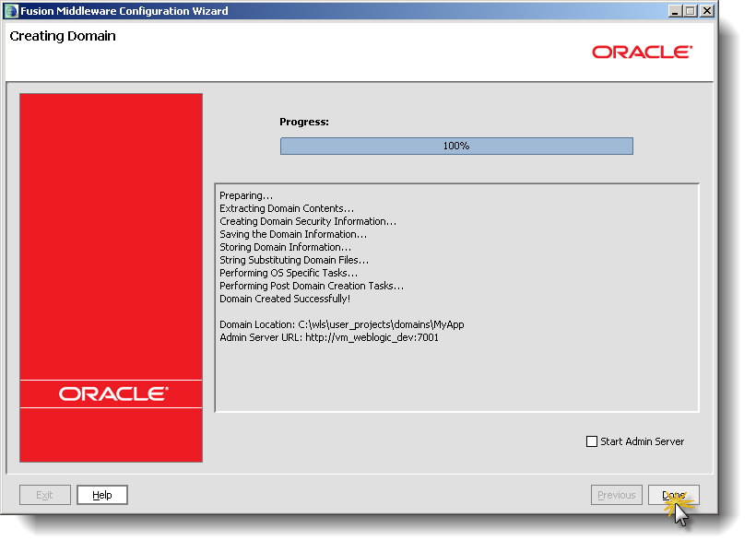Click the Oracle logo in the top right

click(642, 53)
